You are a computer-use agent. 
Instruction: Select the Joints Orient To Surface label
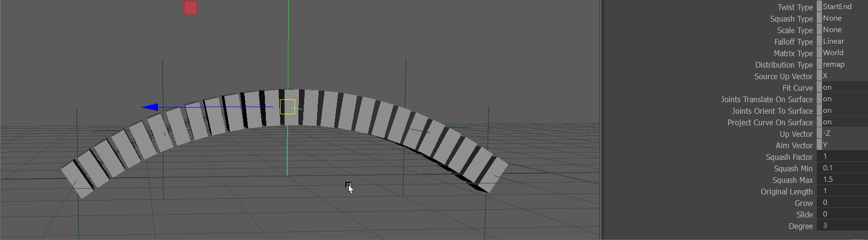click(772, 111)
